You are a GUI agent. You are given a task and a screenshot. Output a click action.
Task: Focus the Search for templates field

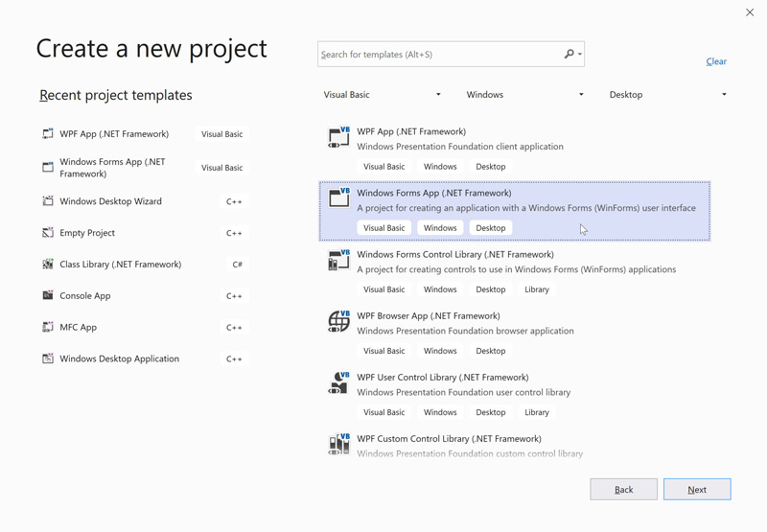439,55
